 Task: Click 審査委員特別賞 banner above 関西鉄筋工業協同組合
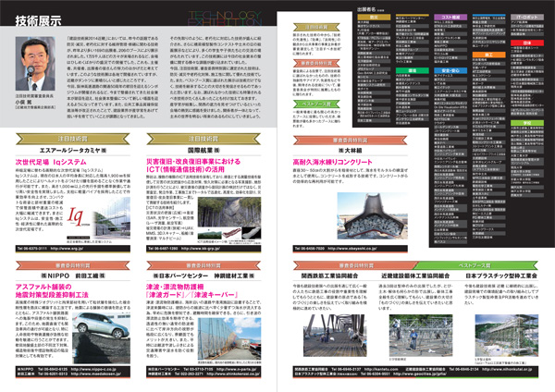click(x=355, y=265)
